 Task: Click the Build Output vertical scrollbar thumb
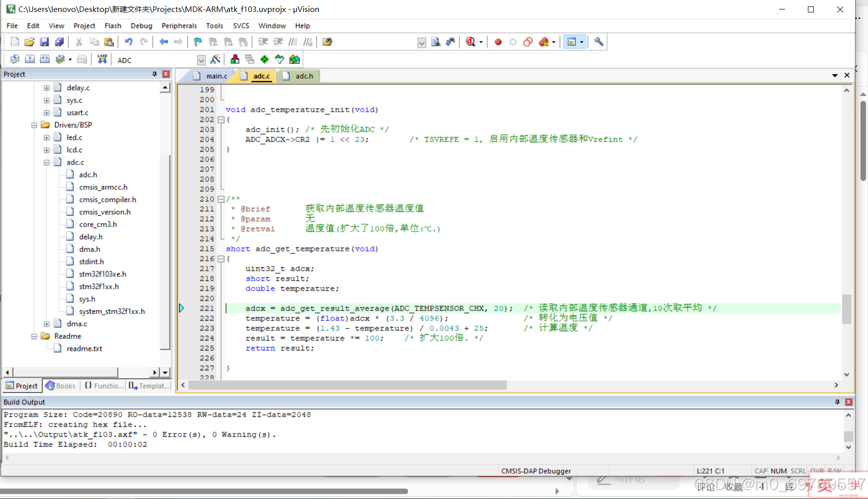tap(849, 436)
